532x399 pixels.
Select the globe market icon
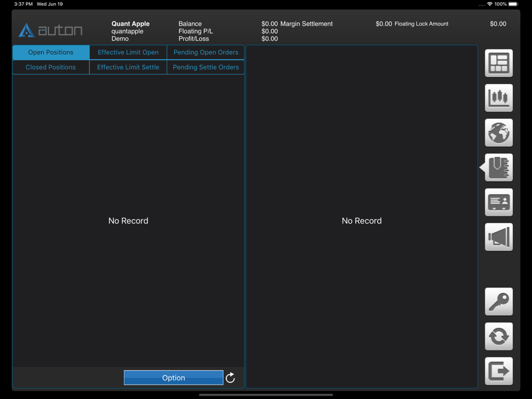pos(498,132)
